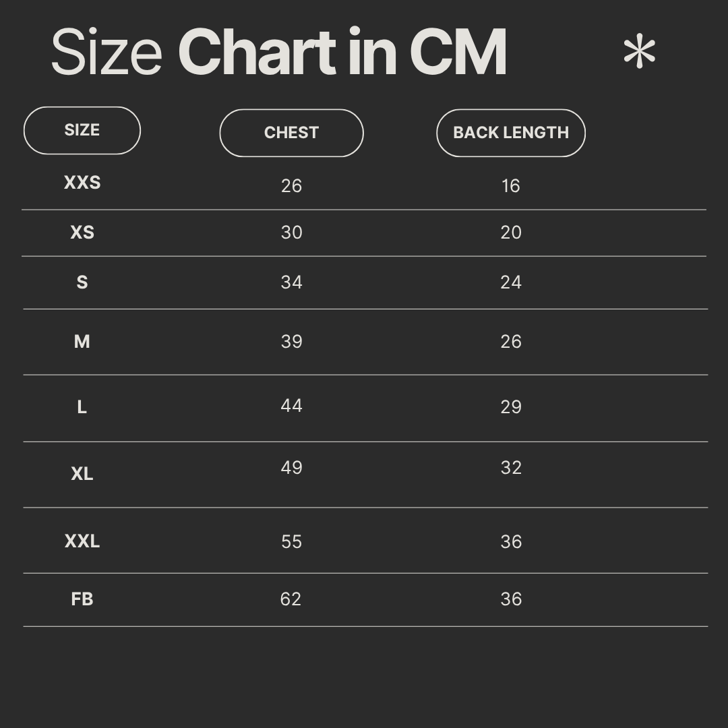This screenshot has height=728, width=728.
Task: Select the CHEST header pill
Action: click(x=291, y=133)
